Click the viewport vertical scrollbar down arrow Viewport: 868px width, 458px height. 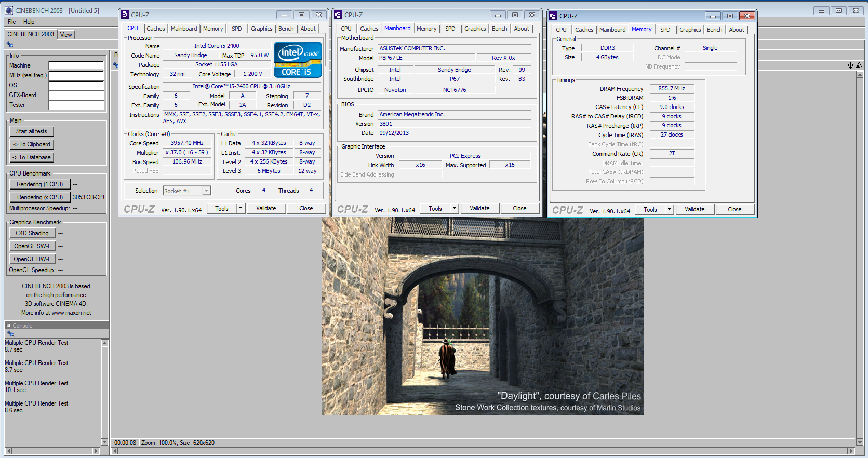point(859,442)
